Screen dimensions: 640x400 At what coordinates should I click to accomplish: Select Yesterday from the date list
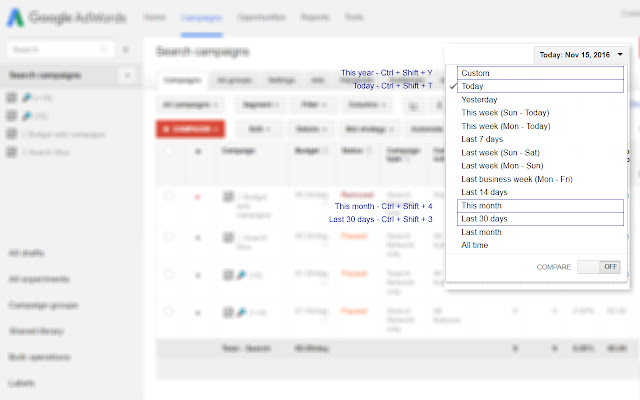479,100
